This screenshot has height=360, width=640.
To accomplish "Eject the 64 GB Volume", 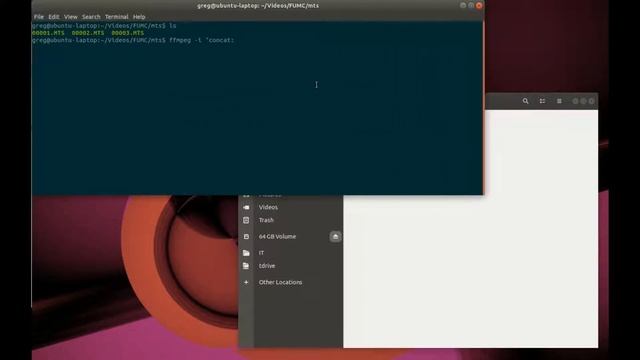I will [335, 236].
